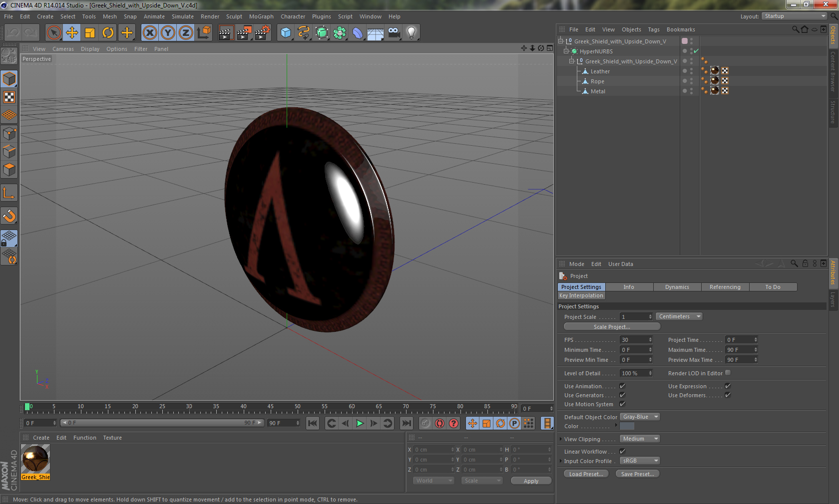Open the HyperNURBS generator icon
The height and width of the screenshot is (504, 839).
click(322, 33)
